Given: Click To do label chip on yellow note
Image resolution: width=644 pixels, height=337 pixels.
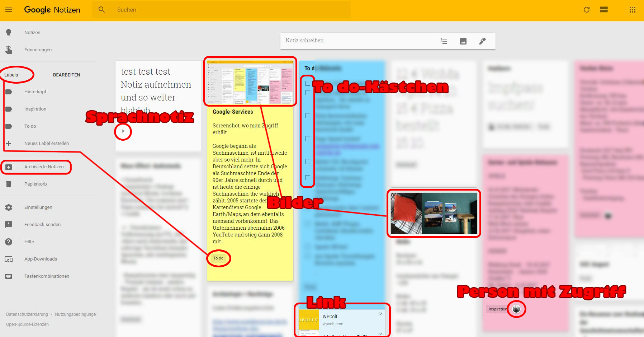Looking at the screenshot, I should point(218,258).
